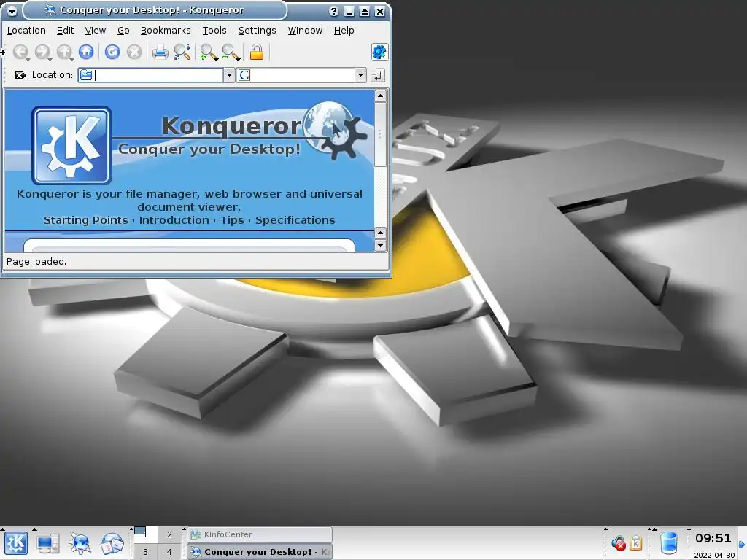The image size is (747, 560).
Task: Click the Security padlock icon
Action: point(256,52)
